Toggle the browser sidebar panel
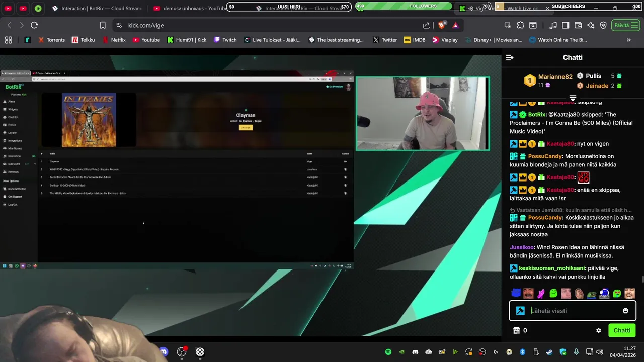This screenshot has height=362, width=644. [566, 25]
